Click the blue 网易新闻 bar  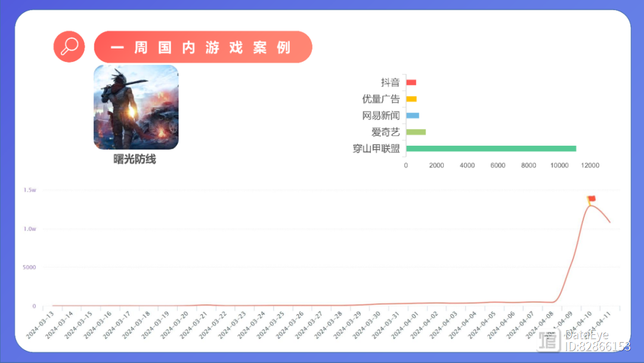coord(413,115)
